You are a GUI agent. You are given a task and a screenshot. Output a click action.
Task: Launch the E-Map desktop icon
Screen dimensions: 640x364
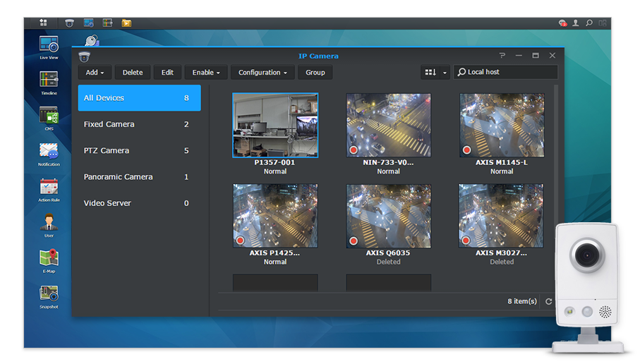pos(49,258)
